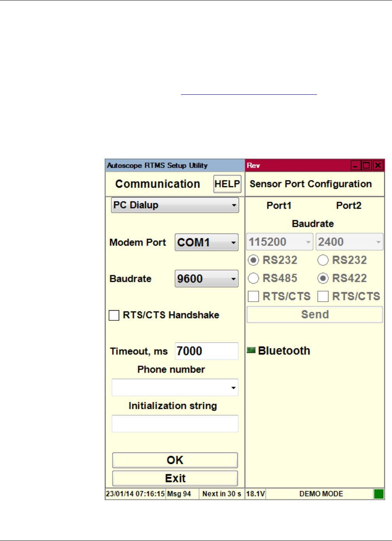392x541 pixels.
Task: Click the Port1 column label
Action: pos(279,205)
